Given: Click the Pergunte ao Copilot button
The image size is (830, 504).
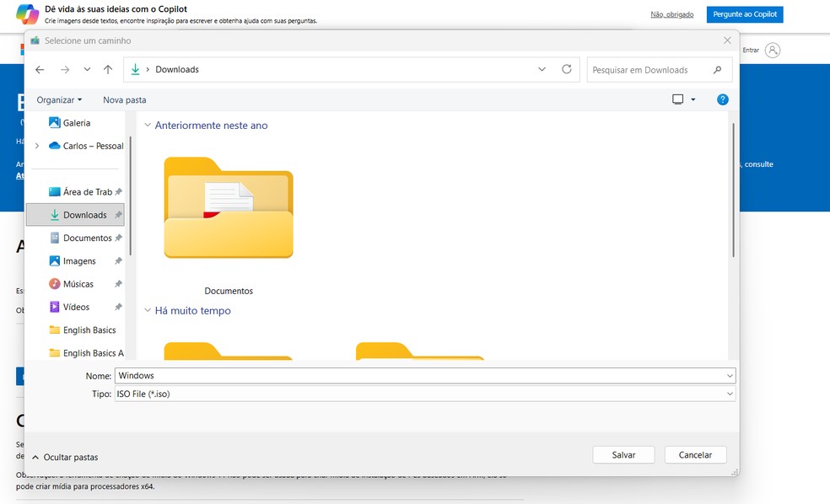Looking at the screenshot, I should coord(744,14).
